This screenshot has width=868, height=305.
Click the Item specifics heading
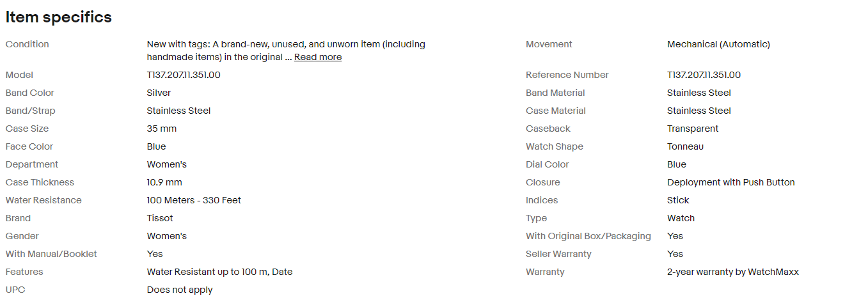[x=59, y=17]
